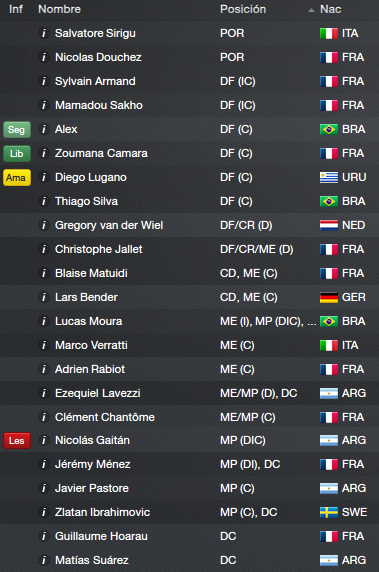This screenshot has width=379, height=572.
Task: Sort by the Posición column header
Action: (243, 9)
